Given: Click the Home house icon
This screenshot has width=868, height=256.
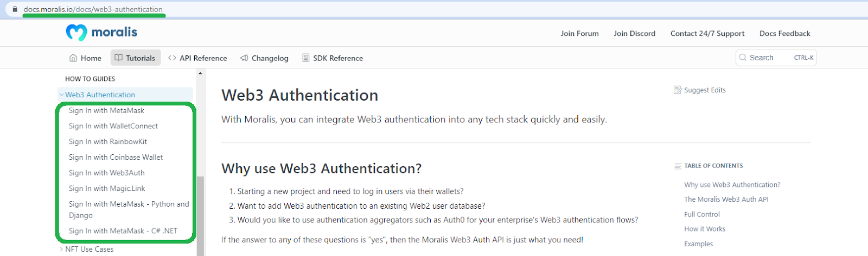Looking at the screenshot, I should click(73, 58).
